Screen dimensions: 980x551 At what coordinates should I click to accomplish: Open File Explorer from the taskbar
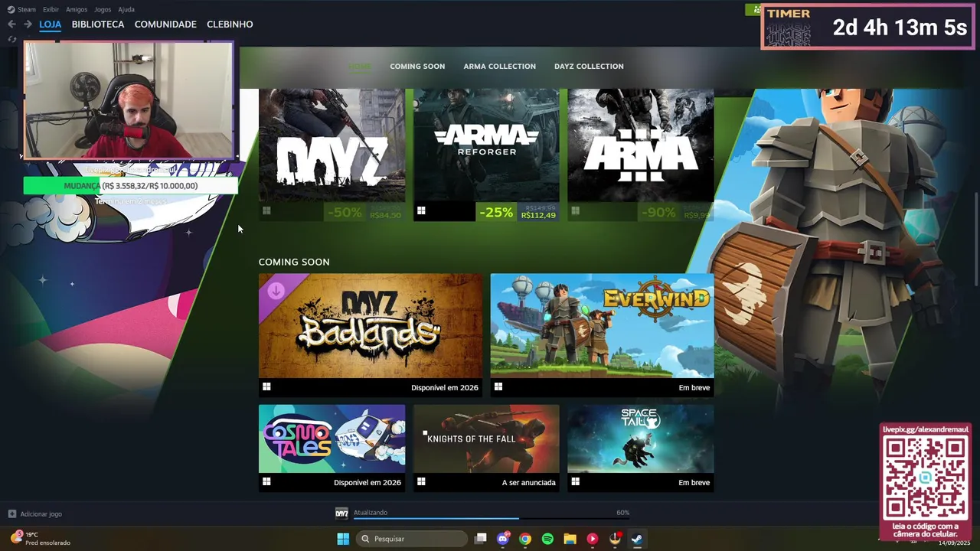570,539
